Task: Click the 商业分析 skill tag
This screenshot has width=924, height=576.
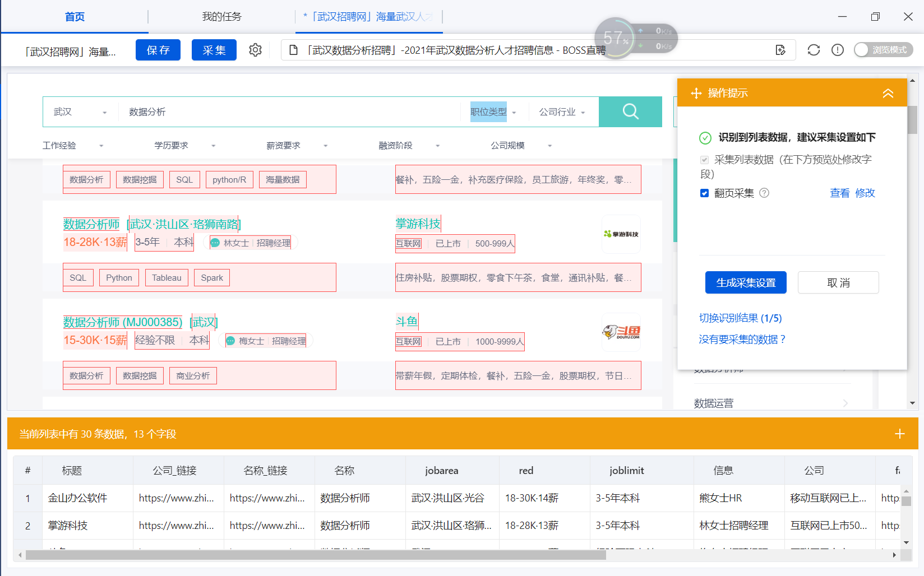Action: tap(193, 376)
